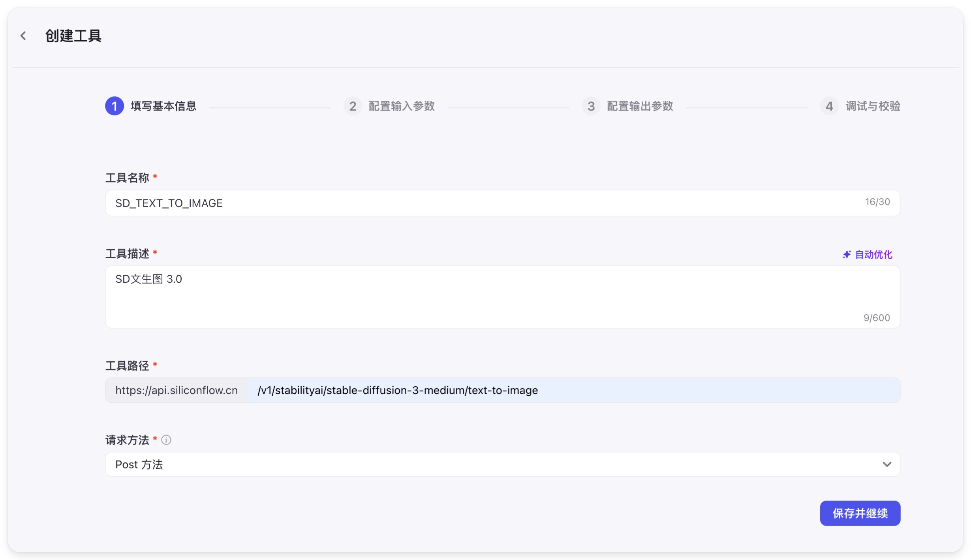Go to the 调试与校验 step

(x=873, y=106)
